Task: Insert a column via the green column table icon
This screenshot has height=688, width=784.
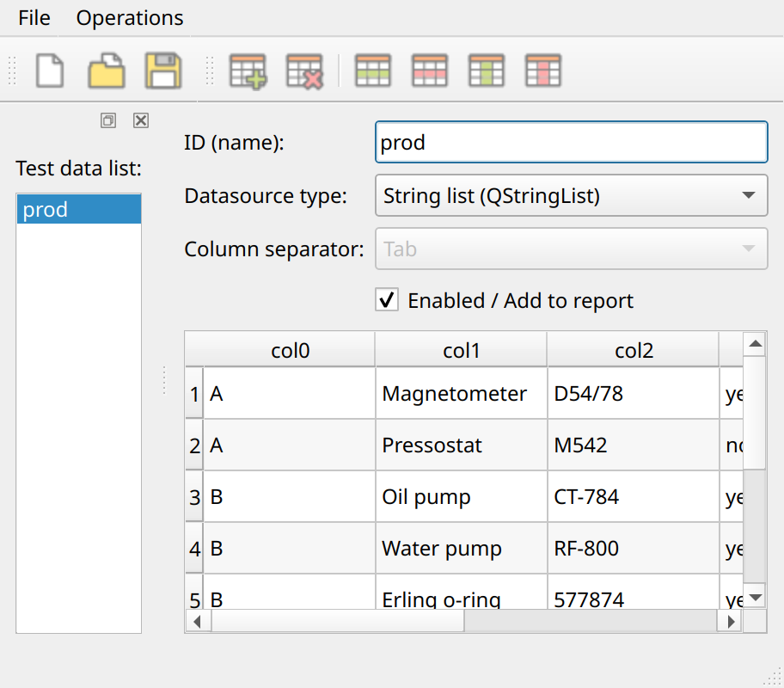Action: click(x=487, y=71)
